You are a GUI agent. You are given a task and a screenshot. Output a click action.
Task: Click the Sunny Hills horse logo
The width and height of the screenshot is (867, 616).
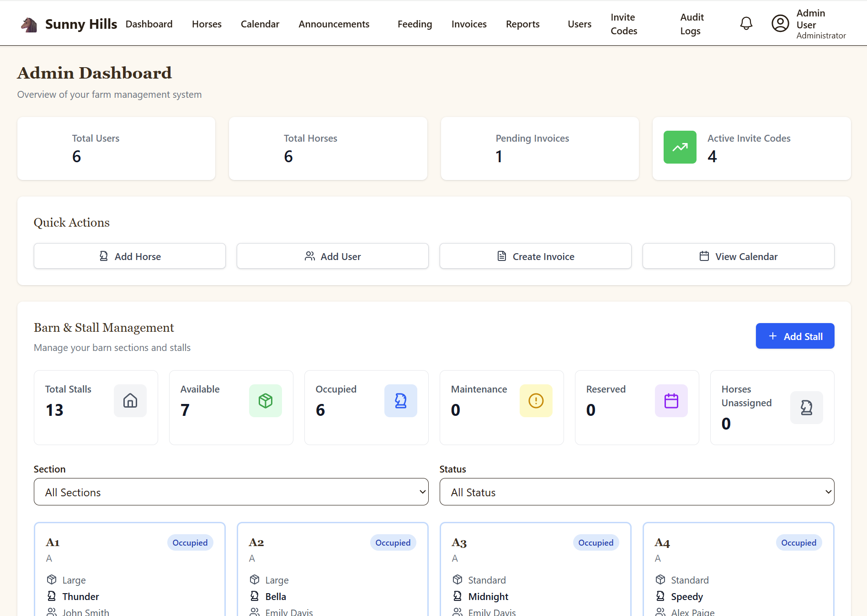[x=29, y=24]
